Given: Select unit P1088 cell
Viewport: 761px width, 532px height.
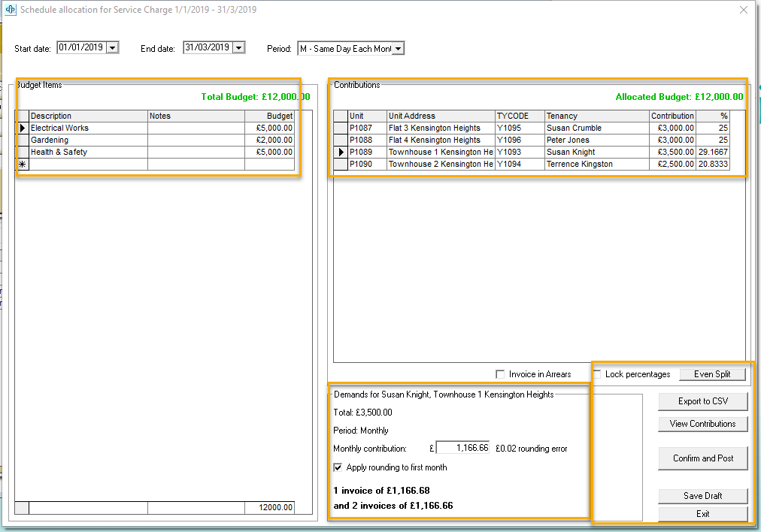Looking at the screenshot, I should [368, 141].
